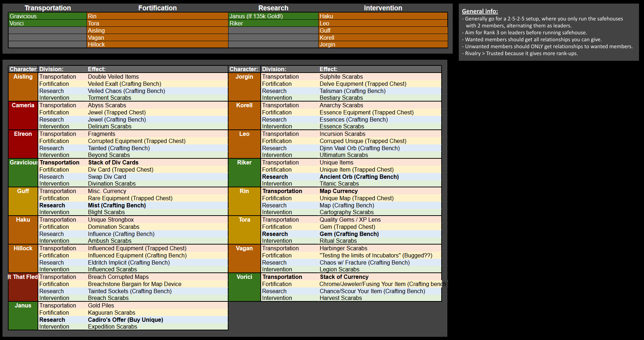Click 'Testing the limits of Incubators' cell

(x=380, y=255)
